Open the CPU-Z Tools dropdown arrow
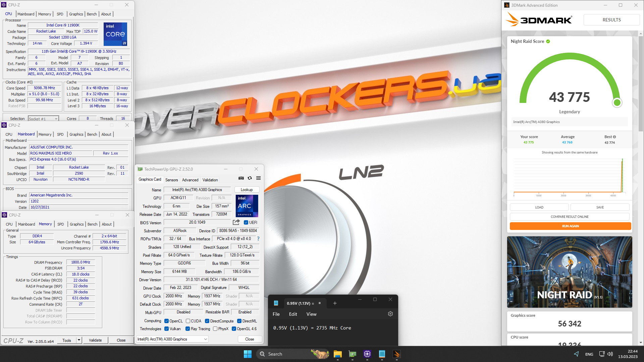Screen dimensions: 644x362 point(79,340)
